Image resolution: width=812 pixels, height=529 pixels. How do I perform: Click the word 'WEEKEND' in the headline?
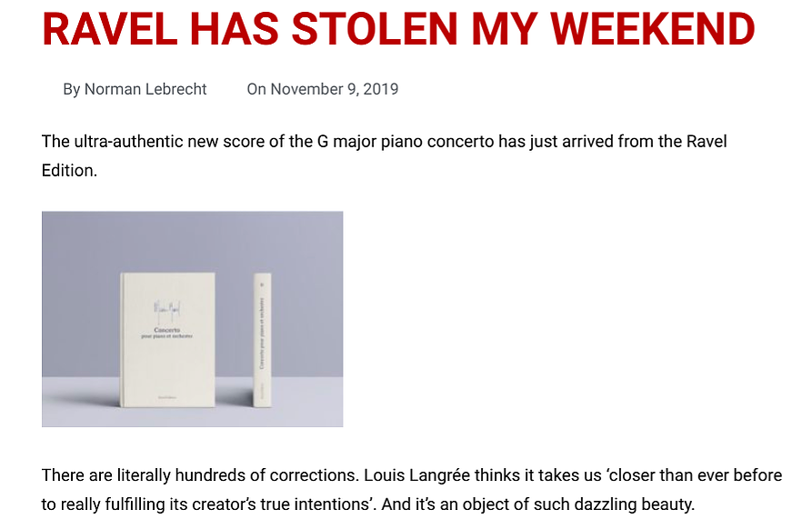coord(653,29)
